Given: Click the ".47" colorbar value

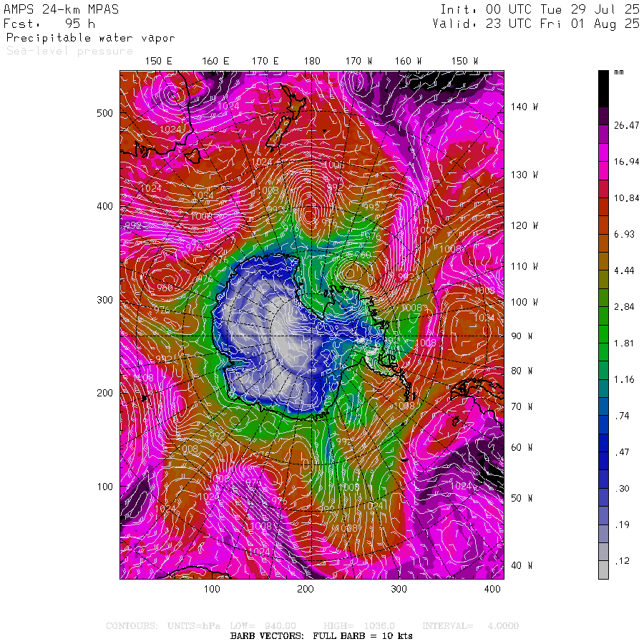Looking at the screenshot, I should (623, 452).
